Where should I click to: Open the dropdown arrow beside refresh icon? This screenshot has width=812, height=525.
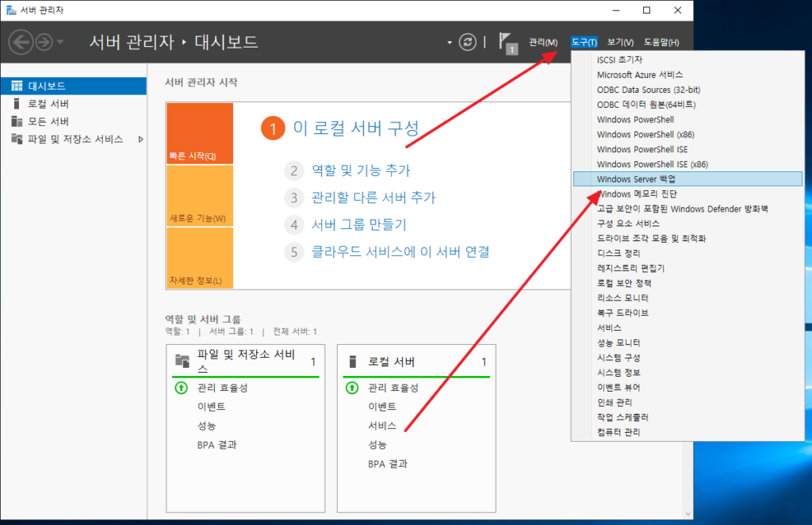tap(450, 42)
